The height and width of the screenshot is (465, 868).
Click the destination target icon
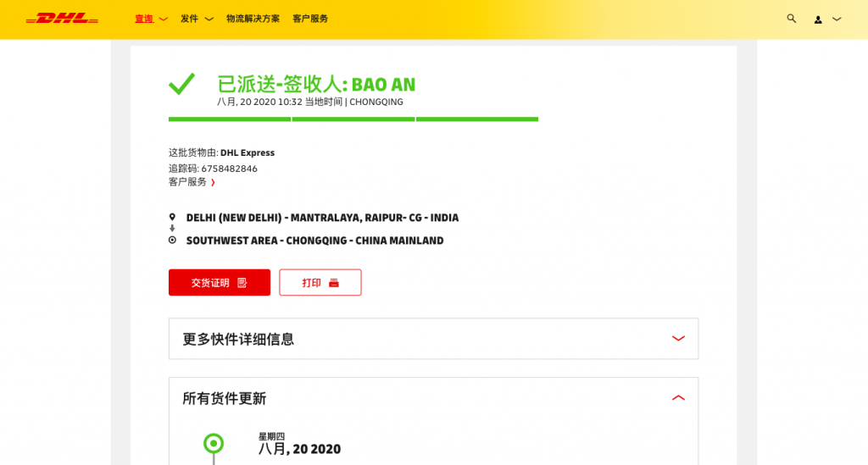(x=172, y=240)
